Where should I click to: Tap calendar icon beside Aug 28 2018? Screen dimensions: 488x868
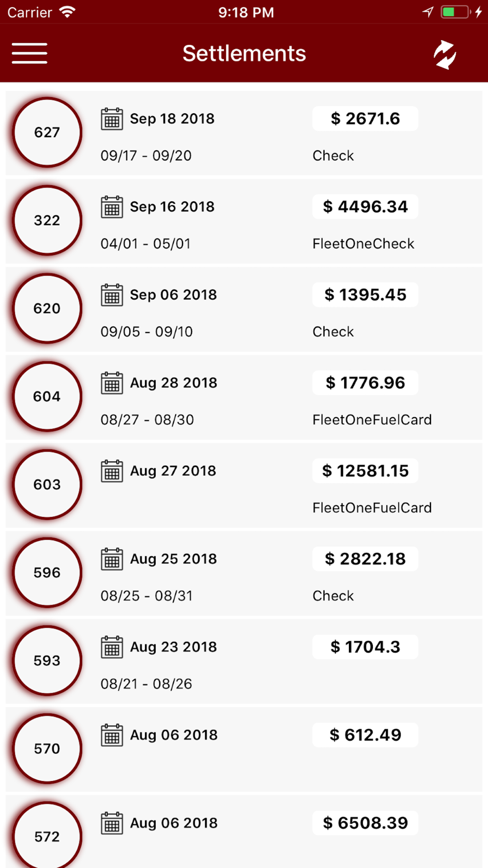pyautogui.click(x=112, y=383)
